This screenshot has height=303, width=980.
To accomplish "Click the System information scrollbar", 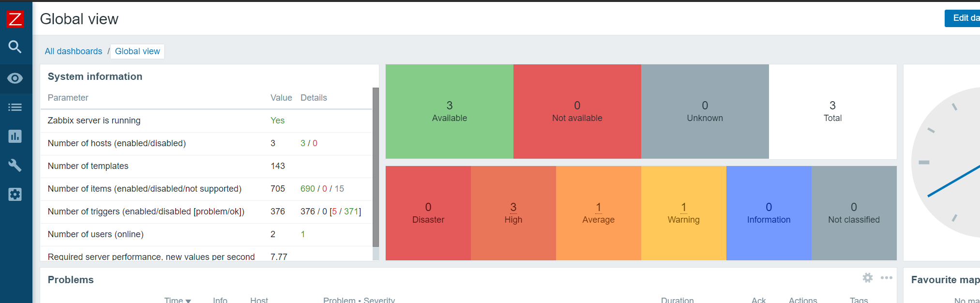I will point(376,167).
